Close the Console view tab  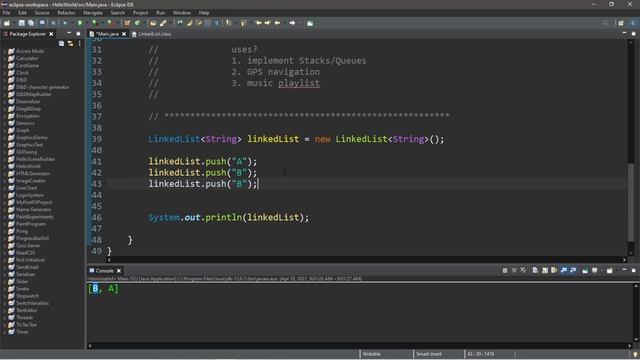pyautogui.click(x=119, y=271)
